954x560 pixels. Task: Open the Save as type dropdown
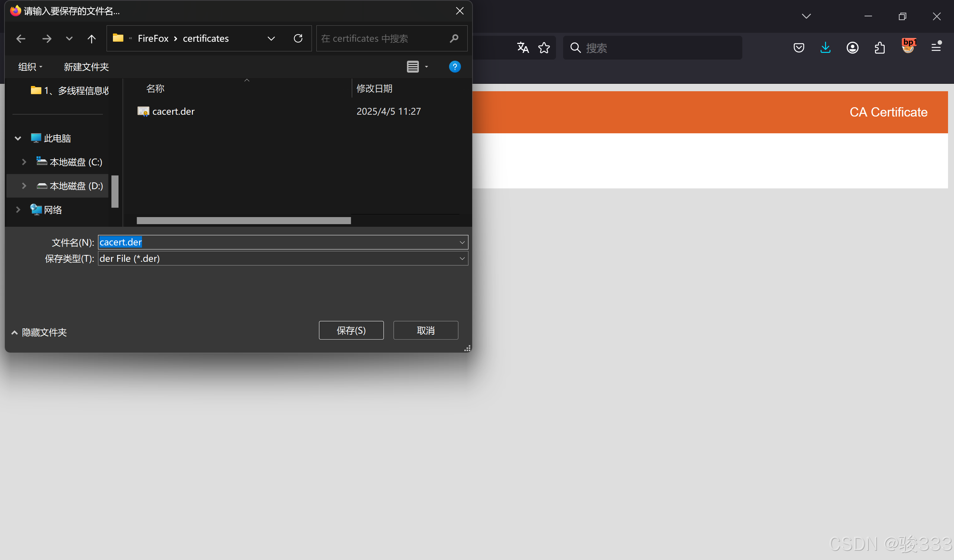(462, 258)
